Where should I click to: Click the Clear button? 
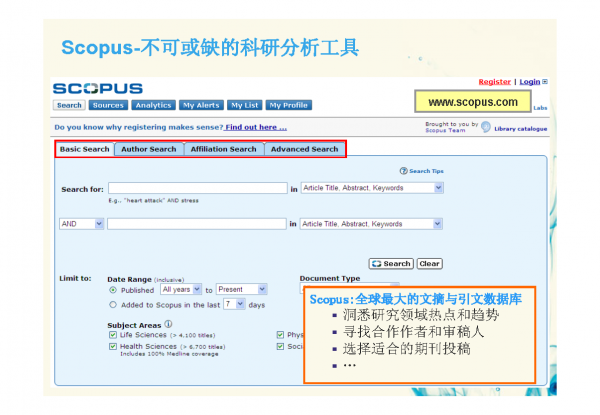(x=429, y=264)
